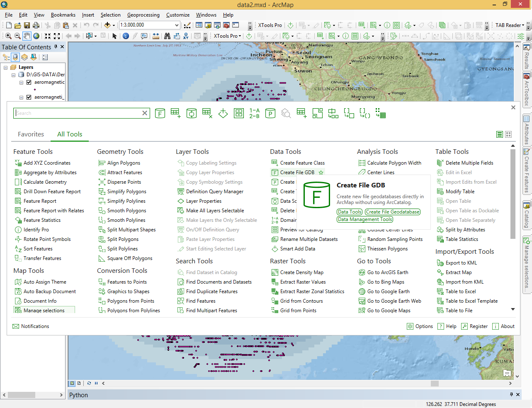Favorite Create File GDB with star
Screen dimensions: 532x408
(x=321, y=172)
